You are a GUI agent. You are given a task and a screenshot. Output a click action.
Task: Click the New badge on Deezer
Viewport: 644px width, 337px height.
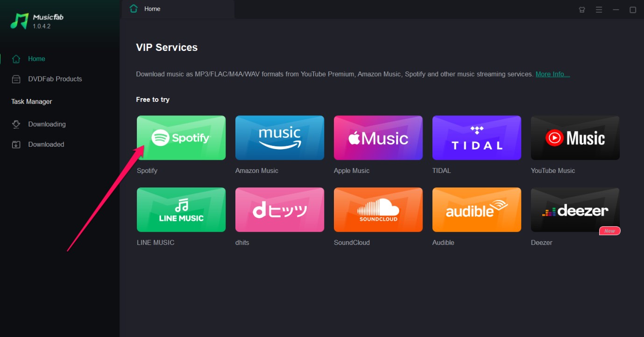click(610, 230)
